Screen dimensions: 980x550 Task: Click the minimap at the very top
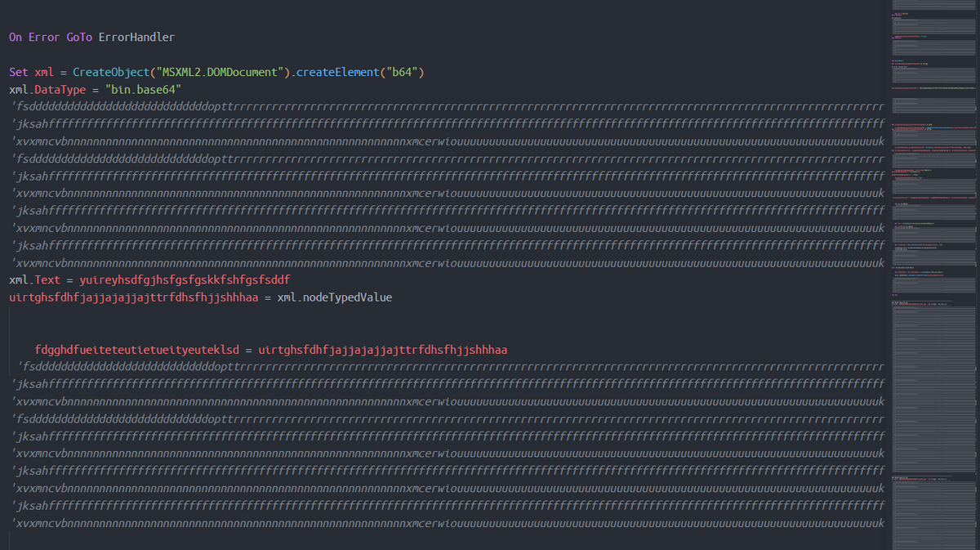(933, 8)
